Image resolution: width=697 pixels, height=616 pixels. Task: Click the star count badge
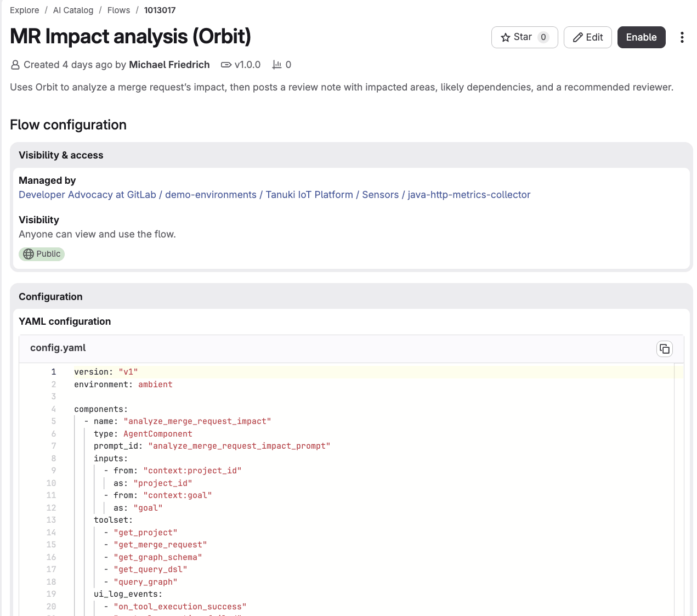pos(543,37)
